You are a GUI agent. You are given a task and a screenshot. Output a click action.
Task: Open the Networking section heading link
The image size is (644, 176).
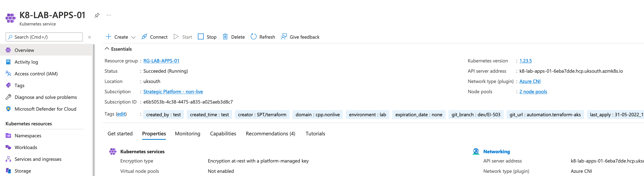(497, 152)
